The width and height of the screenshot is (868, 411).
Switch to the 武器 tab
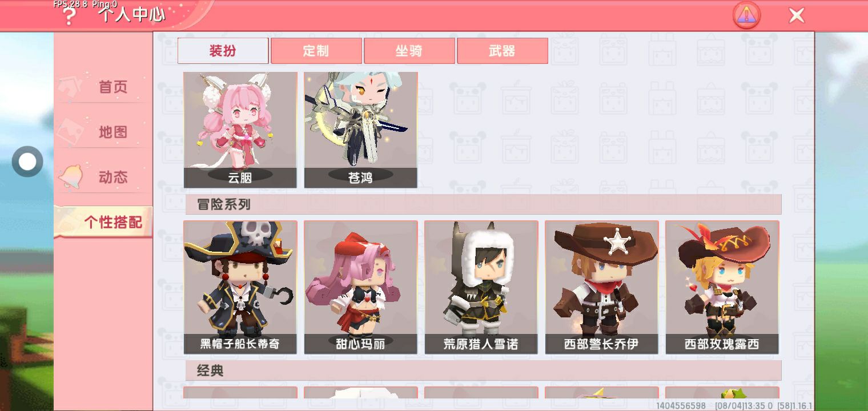point(503,51)
